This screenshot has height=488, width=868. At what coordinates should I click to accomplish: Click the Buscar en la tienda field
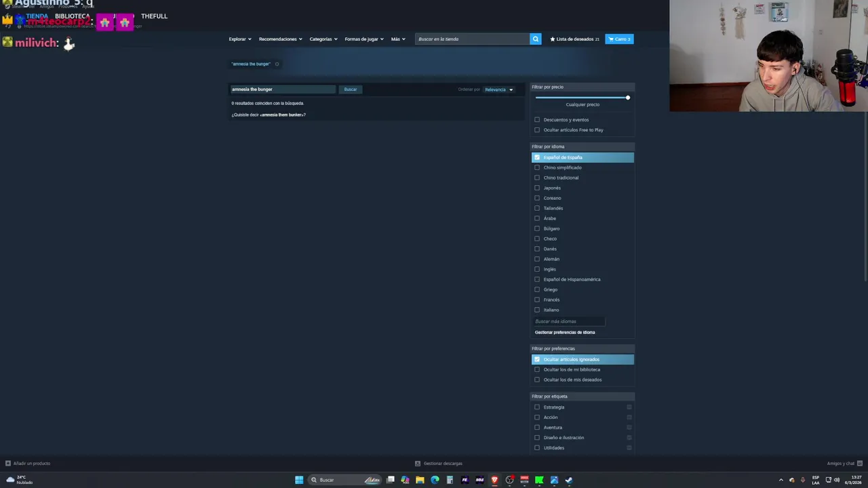[473, 39]
